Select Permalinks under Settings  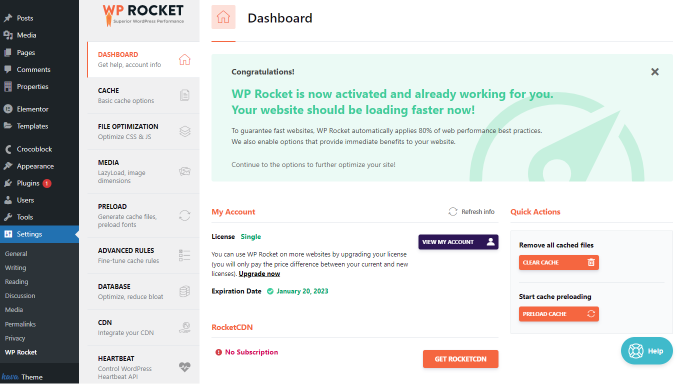20,324
